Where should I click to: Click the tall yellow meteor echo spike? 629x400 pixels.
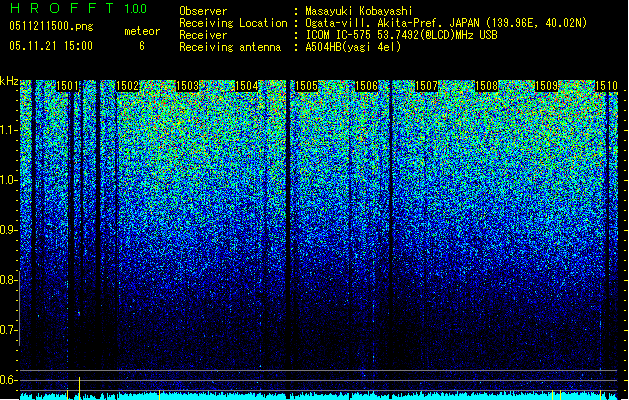coord(79,388)
